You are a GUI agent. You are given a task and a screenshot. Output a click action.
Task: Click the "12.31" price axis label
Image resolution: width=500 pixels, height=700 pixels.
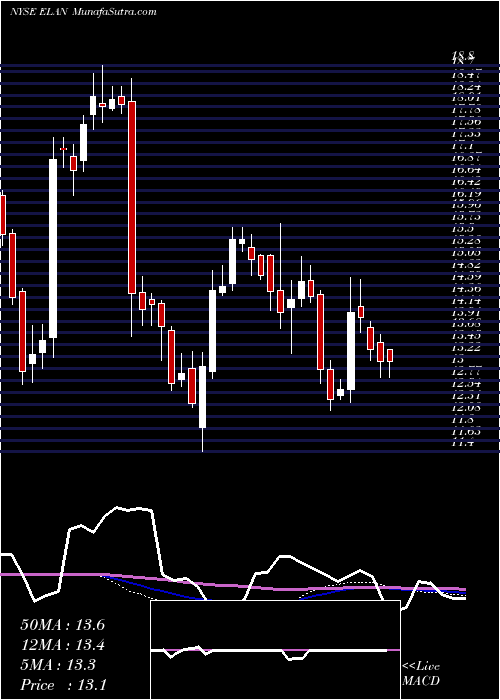coord(466,396)
